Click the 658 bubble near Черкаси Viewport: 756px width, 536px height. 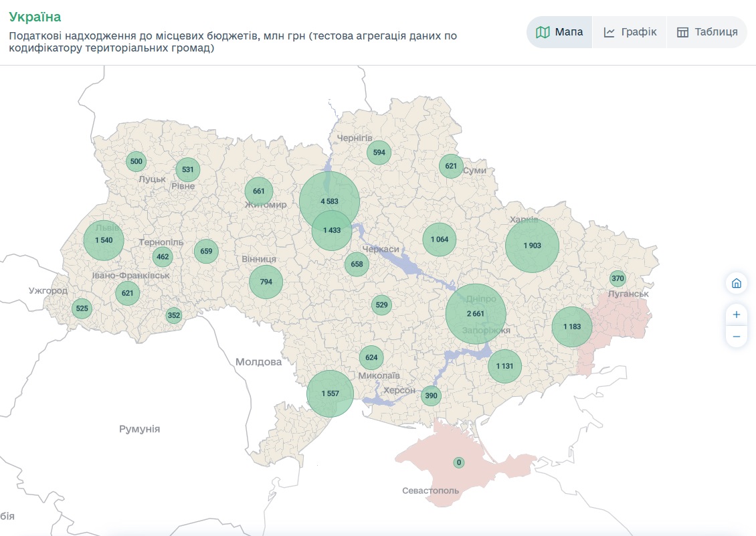click(x=357, y=264)
